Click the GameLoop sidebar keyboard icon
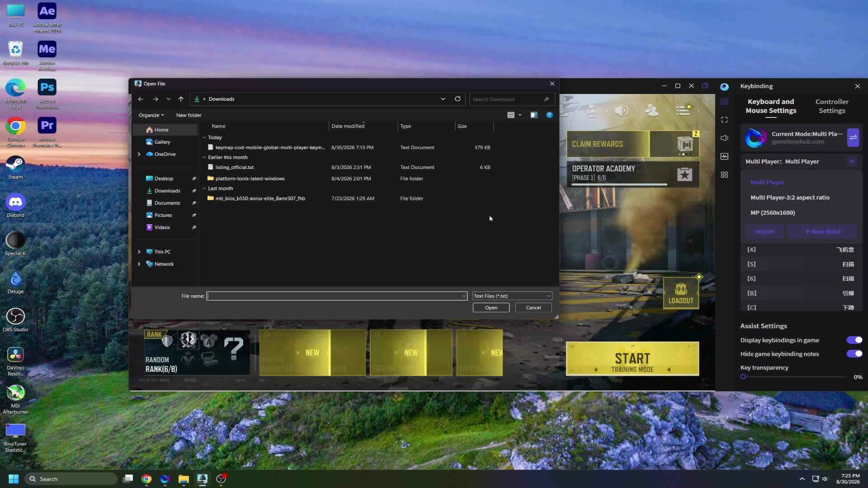This screenshot has width=868, height=488. pyautogui.click(x=724, y=102)
